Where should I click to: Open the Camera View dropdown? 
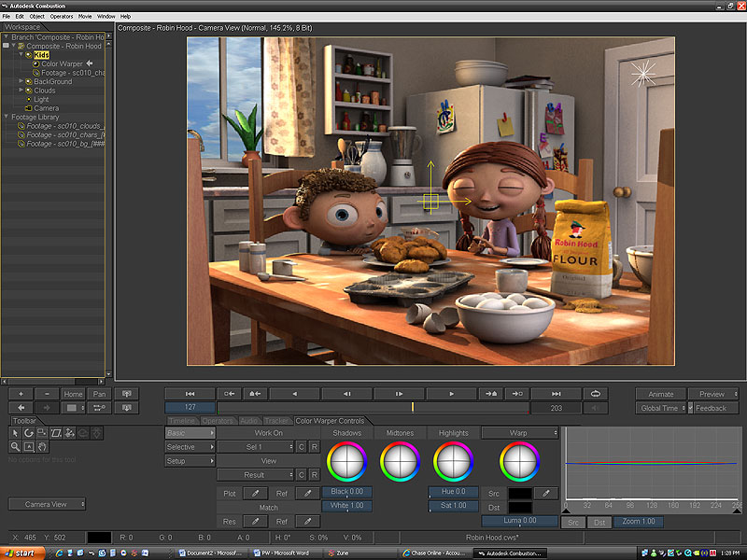click(x=48, y=504)
